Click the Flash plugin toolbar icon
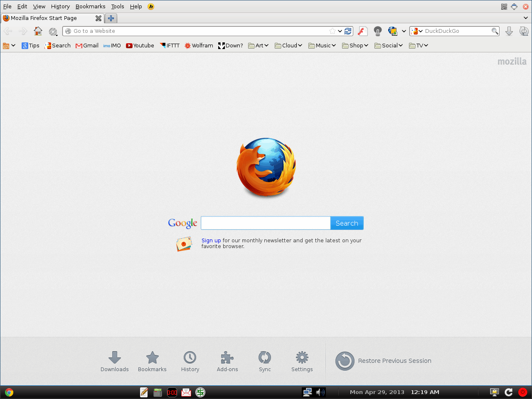Viewport: 532px width, 399px height. point(362,31)
